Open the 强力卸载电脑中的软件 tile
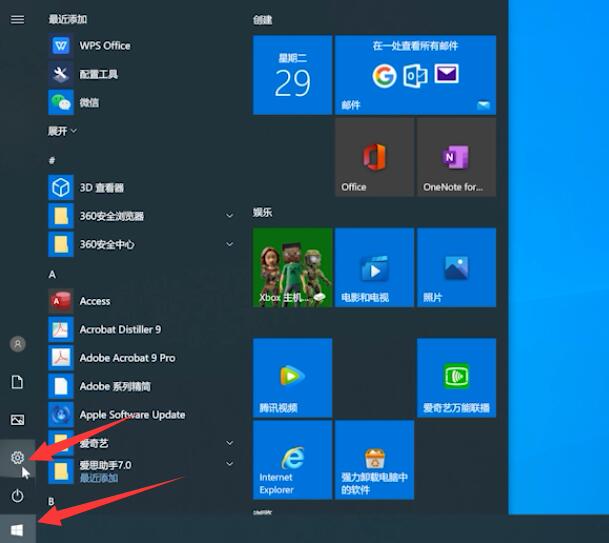609x543 pixels. click(374, 460)
